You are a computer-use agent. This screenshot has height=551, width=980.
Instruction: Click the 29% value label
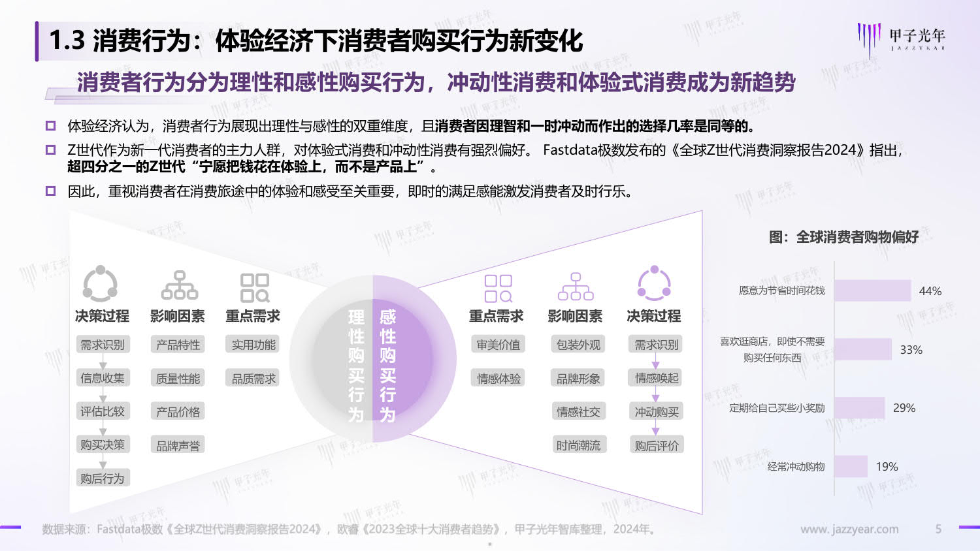pyautogui.click(x=904, y=408)
